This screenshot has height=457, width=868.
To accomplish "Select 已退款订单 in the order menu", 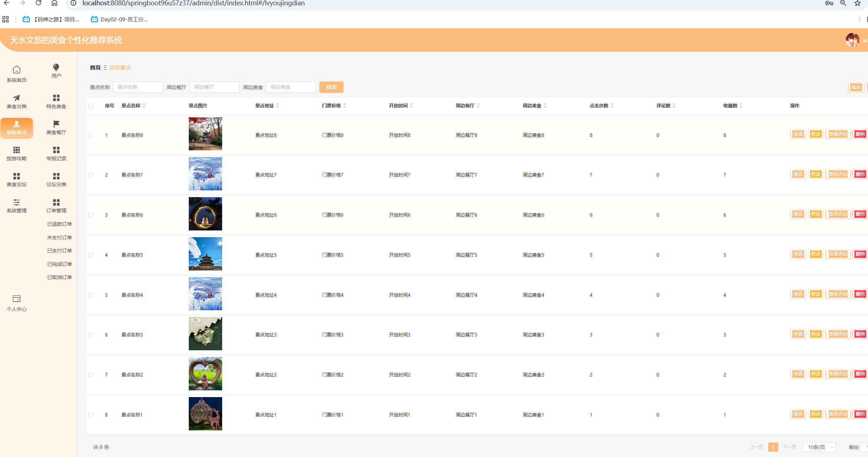I will (x=59, y=224).
